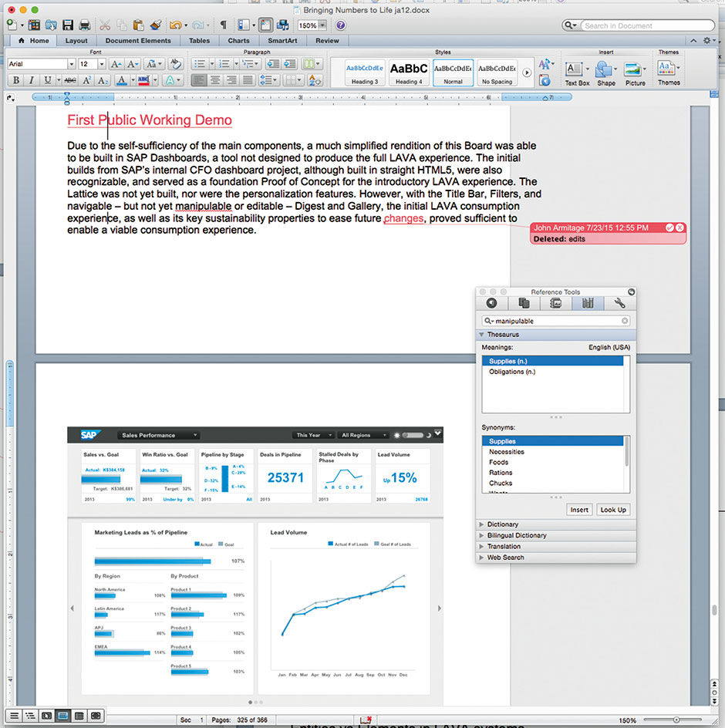Reject the tracked change X in comment balloon
The width and height of the screenshot is (725, 728).
[680, 228]
